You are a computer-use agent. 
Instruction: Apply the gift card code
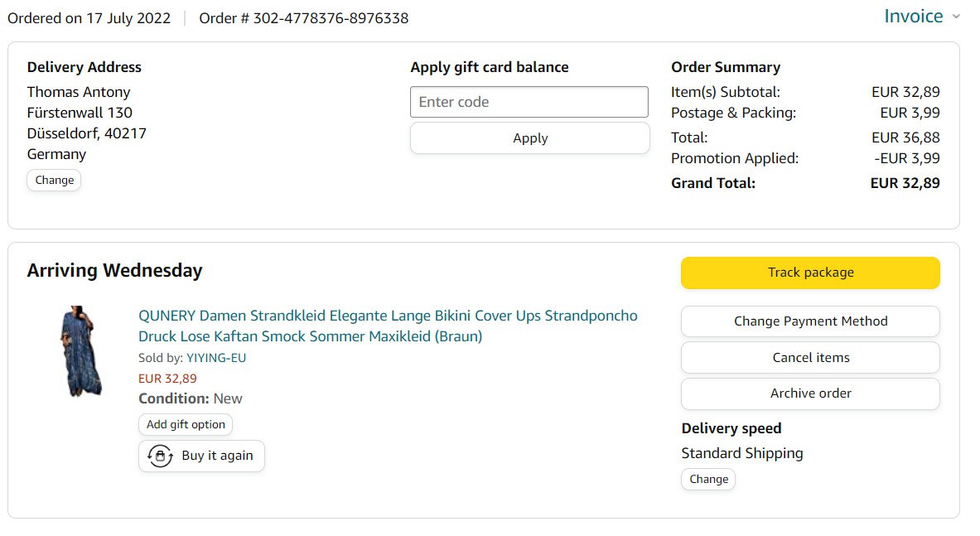529,138
